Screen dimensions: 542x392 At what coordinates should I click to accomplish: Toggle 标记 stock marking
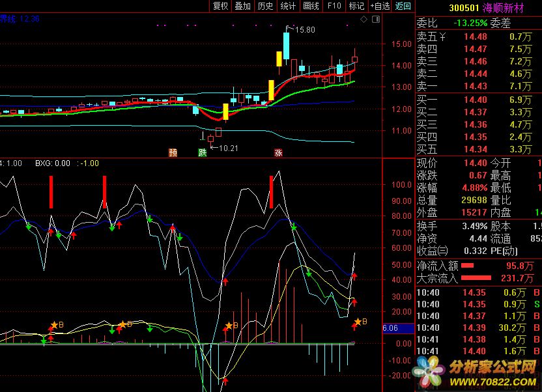coord(356,6)
